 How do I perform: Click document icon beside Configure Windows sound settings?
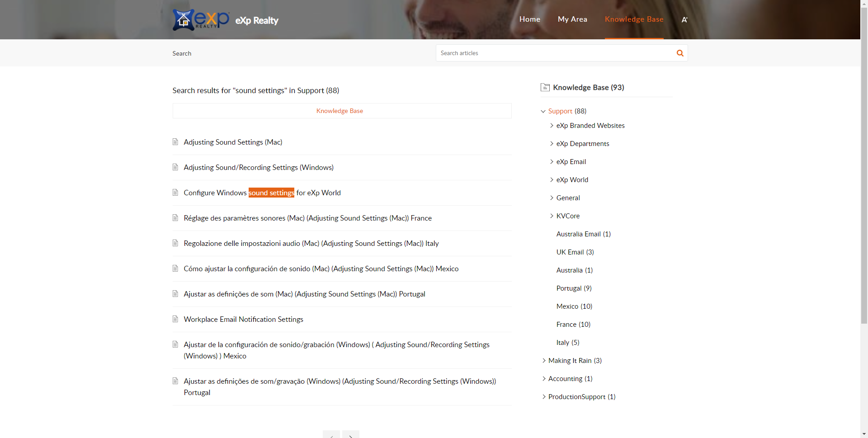(x=175, y=193)
